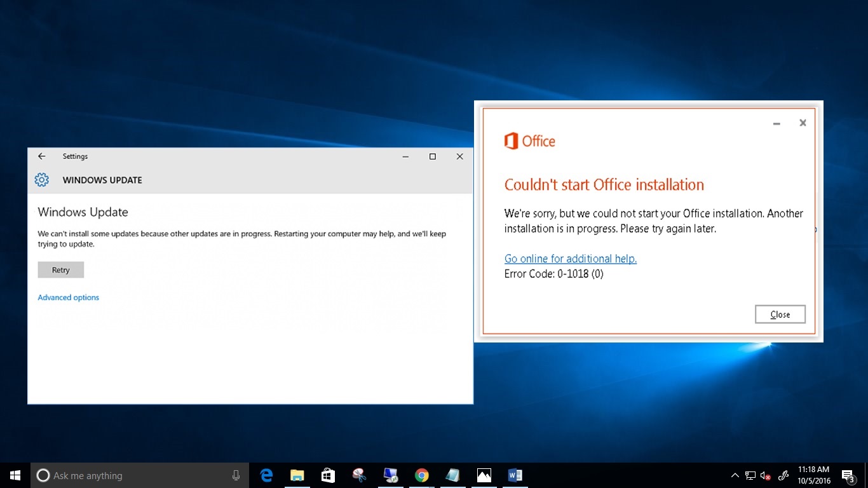Open Microsoft Word from the taskbar
The width and height of the screenshot is (868, 488).
[515, 475]
